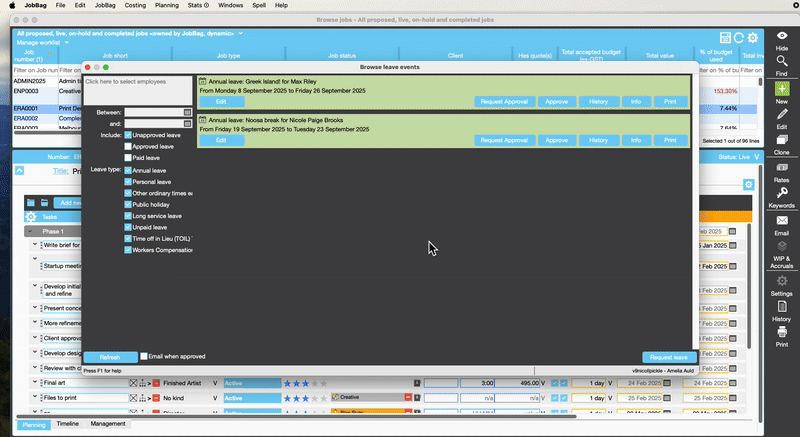The height and width of the screenshot is (437, 800).
Task: Click the Clone icon
Action: (x=782, y=140)
